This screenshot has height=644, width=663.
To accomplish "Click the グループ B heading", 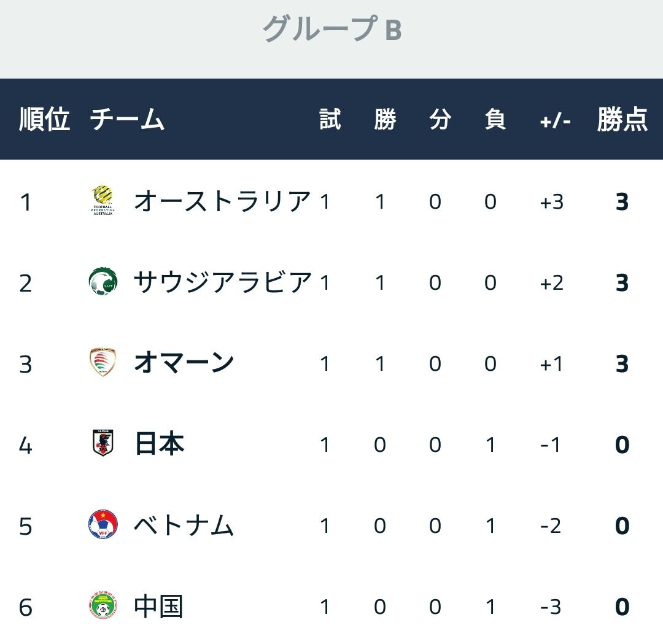I will coord(331,29).
